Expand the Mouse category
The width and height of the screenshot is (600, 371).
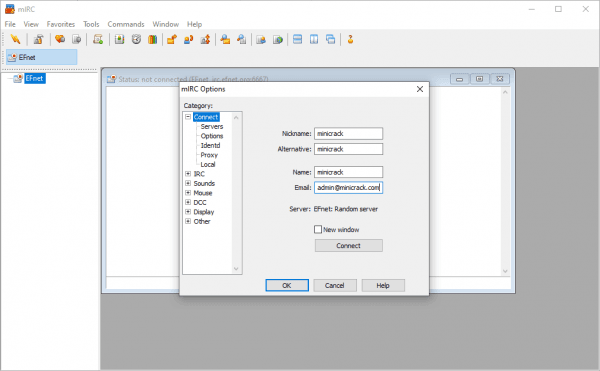188,193
